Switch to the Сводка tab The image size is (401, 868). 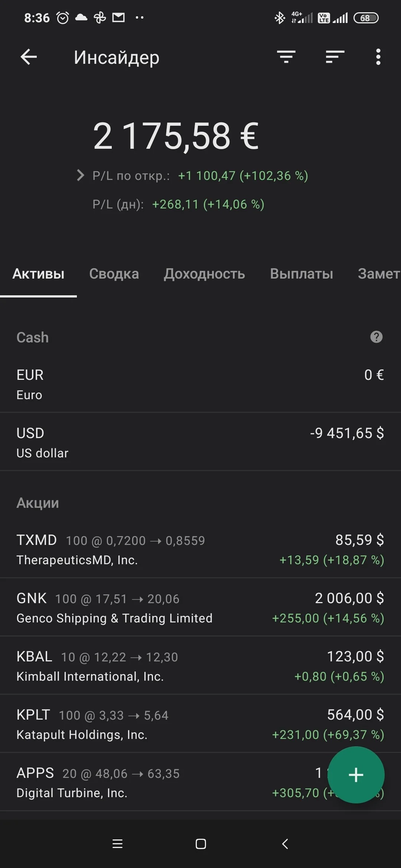click(114, 274)
